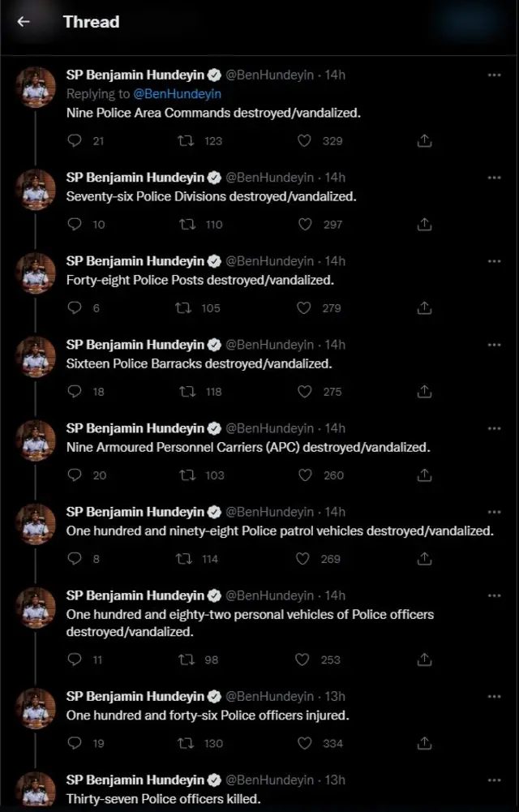Retweet the police patrol vehicles tweet
This screenshot has height=812, width=519.
tap(186, 559)
